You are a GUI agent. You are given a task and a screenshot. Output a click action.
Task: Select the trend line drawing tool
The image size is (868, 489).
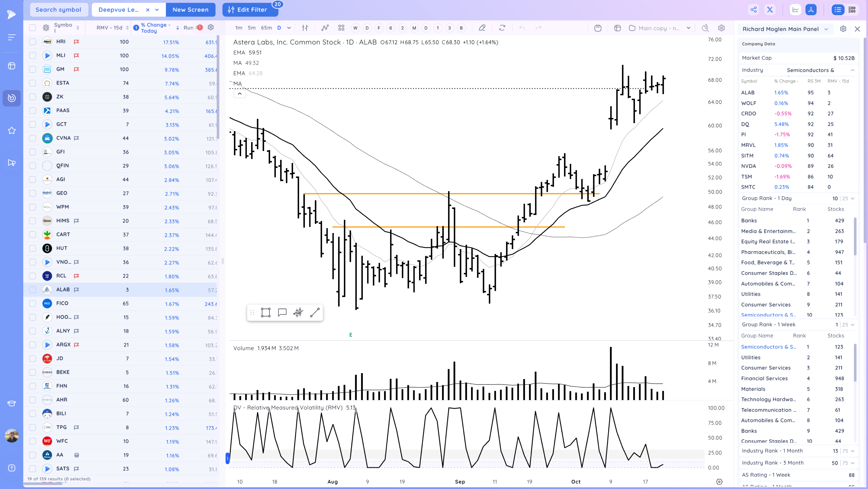315,313
